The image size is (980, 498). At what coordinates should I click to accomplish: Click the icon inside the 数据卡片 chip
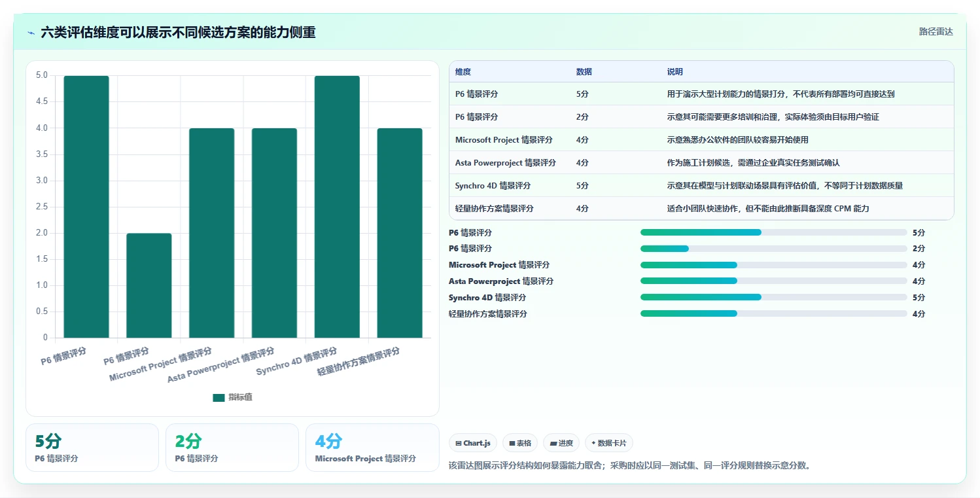(x=593, y=443)
